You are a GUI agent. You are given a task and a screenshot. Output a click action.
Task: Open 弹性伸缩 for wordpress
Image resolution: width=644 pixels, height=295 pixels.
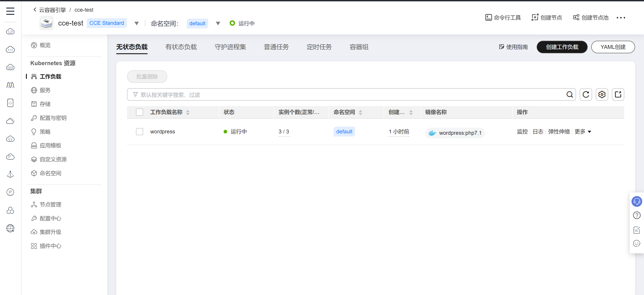coord(559,132)
